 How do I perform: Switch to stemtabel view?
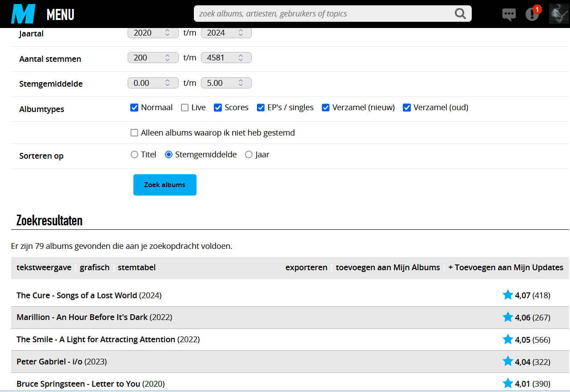[x=136, y=268]
